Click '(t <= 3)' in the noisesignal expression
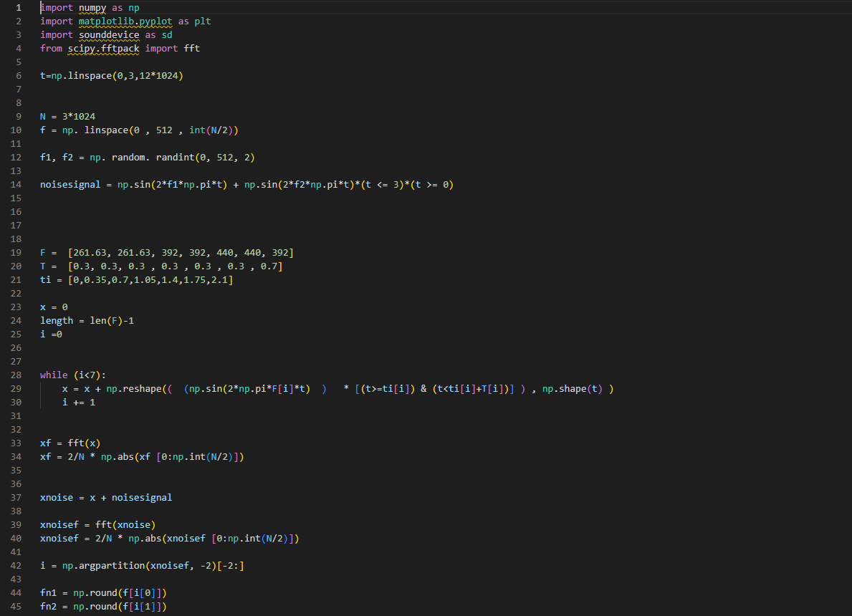Screen dimensions: 852x616 (x=382, y=184)
